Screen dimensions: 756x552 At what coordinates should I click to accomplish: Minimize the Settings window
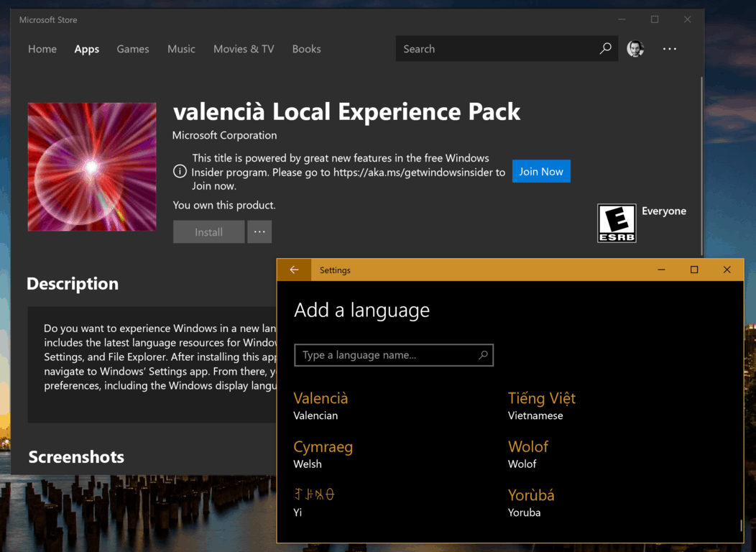tap(661, 270)
